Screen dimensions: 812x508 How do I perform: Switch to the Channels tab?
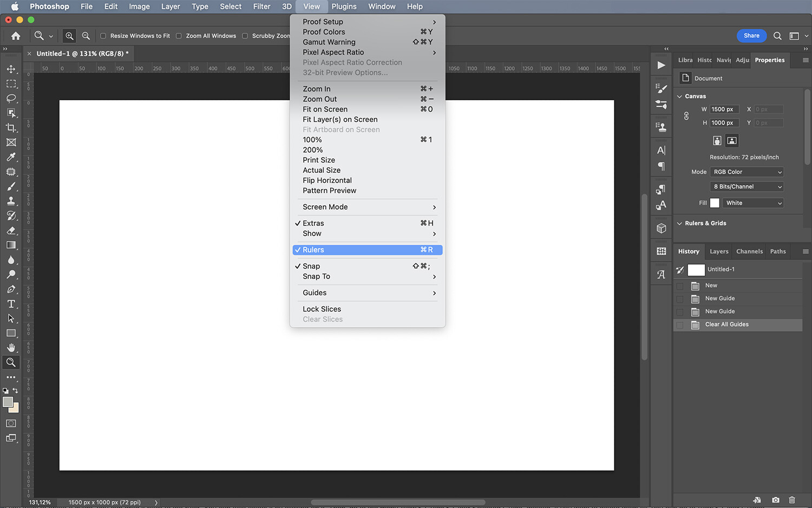(749, 251)
